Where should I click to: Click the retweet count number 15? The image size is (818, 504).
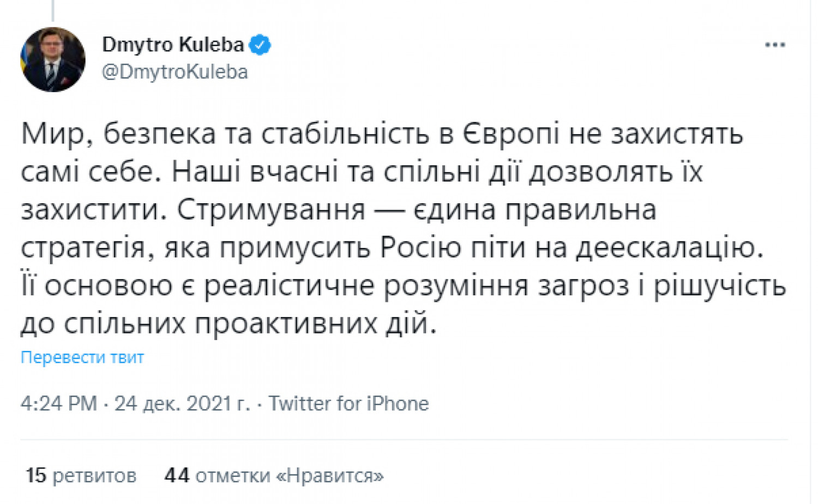[x=36, y=476]
